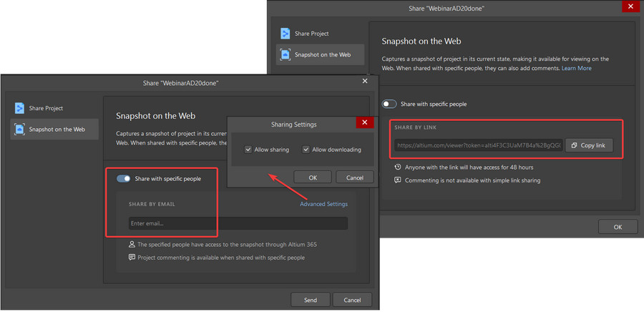Click the Send button
This screenshot has height=312, width=644.
click(310, 300)
